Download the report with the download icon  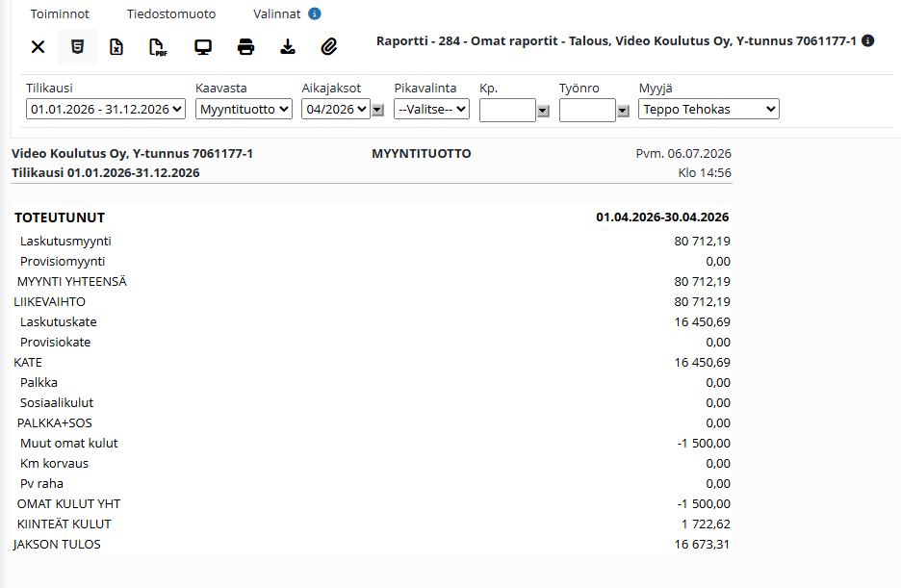pos(287,46)
